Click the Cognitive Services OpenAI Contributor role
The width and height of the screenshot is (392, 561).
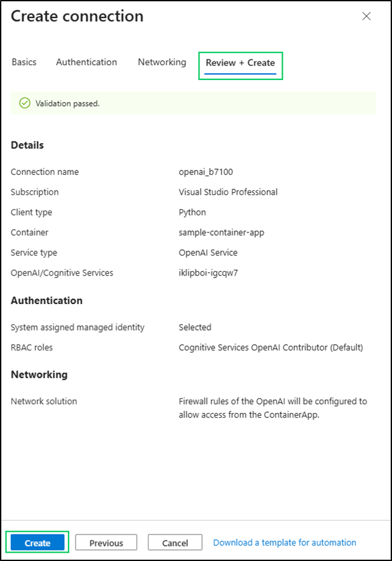tap(271, 347)
